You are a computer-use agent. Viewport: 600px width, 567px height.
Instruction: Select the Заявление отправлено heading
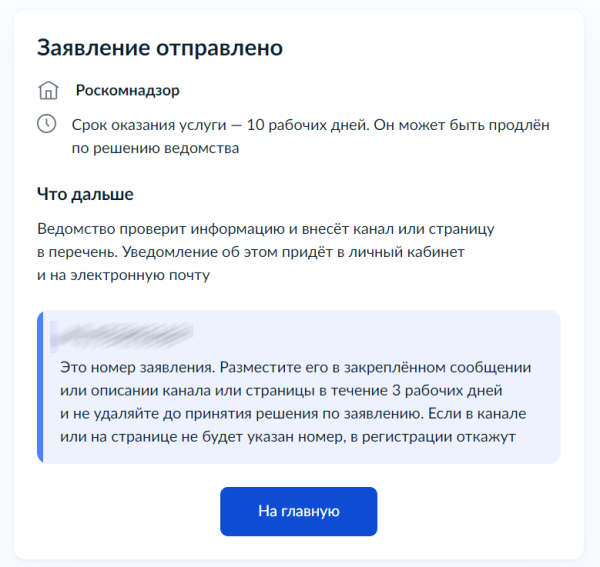(160, 48)
